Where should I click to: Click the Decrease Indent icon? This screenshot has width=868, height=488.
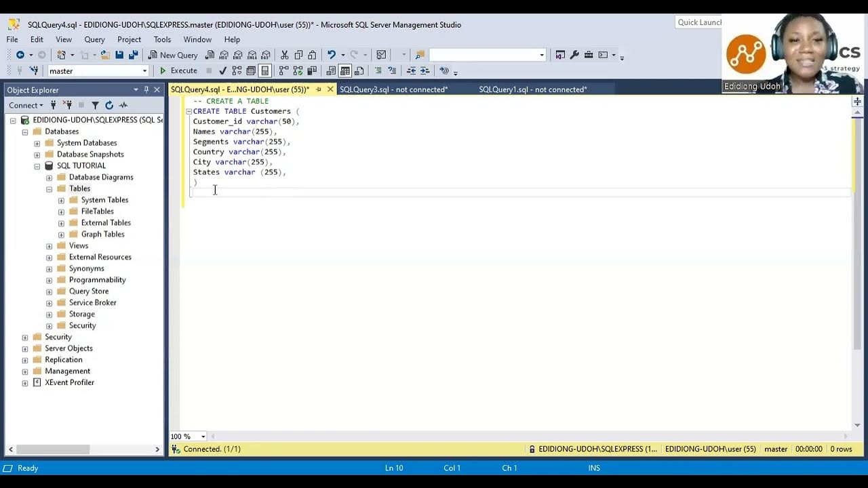point(411,70)
